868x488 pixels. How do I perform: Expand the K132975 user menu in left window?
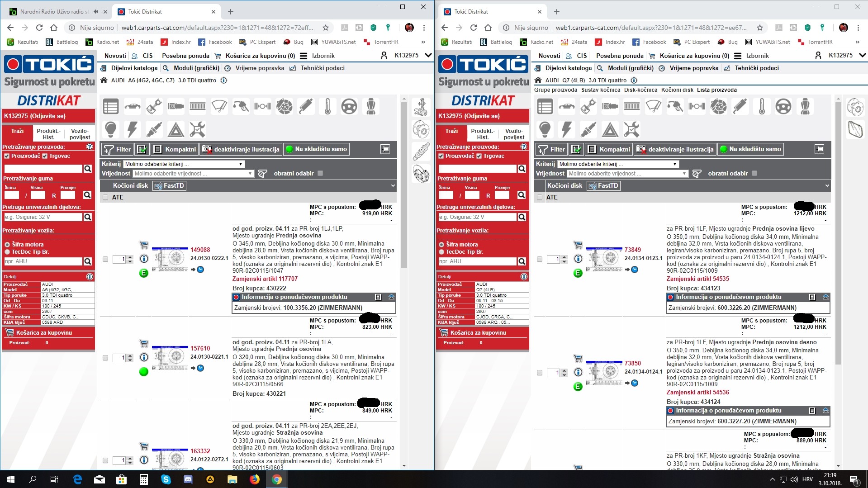tap(428, 56)
